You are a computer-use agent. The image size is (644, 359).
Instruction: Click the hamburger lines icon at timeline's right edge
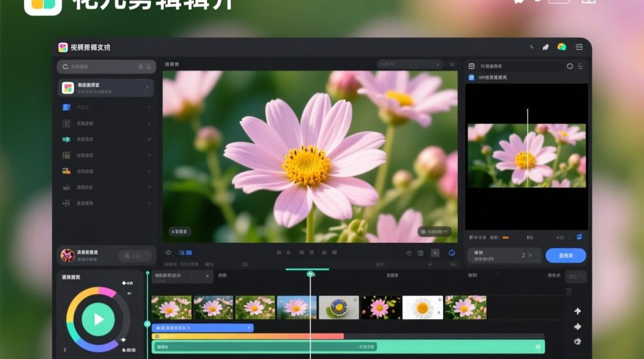[569, 292]
